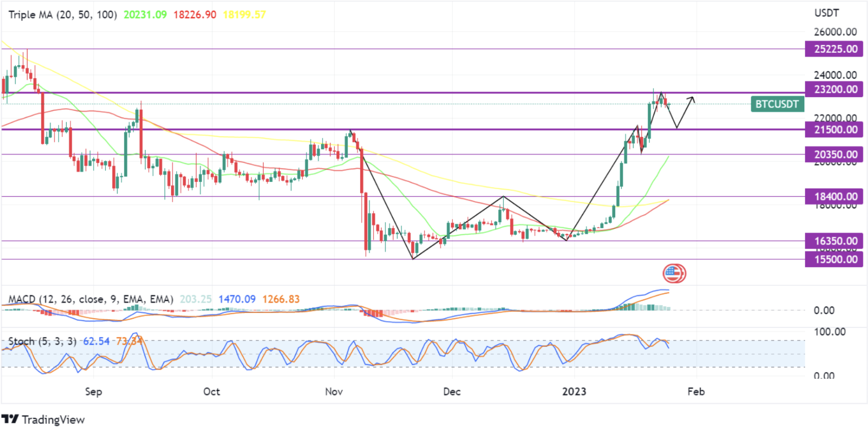Click the Stoch %K value 62.54
The height and width of the screenshot is (431, 868).
point(96,341)
